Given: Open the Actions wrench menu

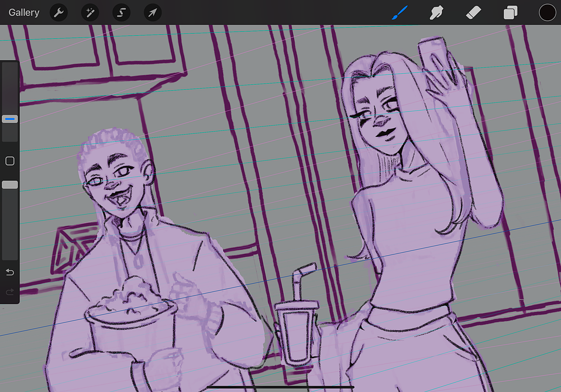Looking at the screenshot, I should (58, 12).
